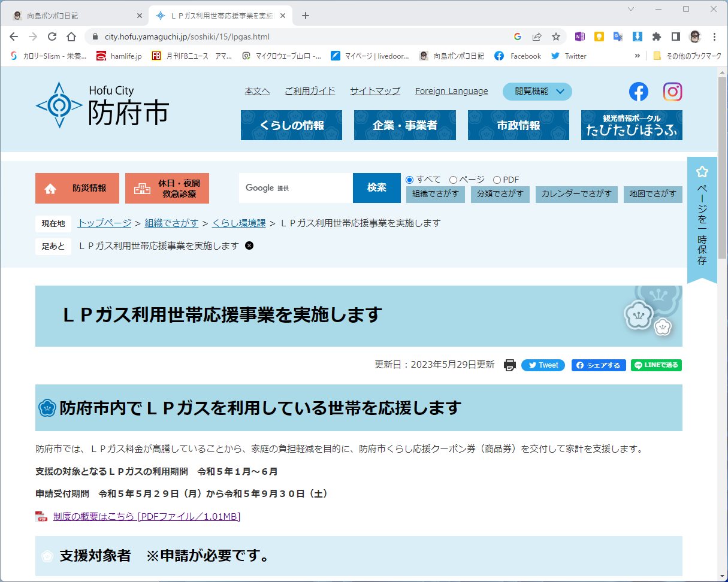Open the OneNote extension icon
Image resolution: width=728 pixels, height=582 pixels.
point(579,37)
